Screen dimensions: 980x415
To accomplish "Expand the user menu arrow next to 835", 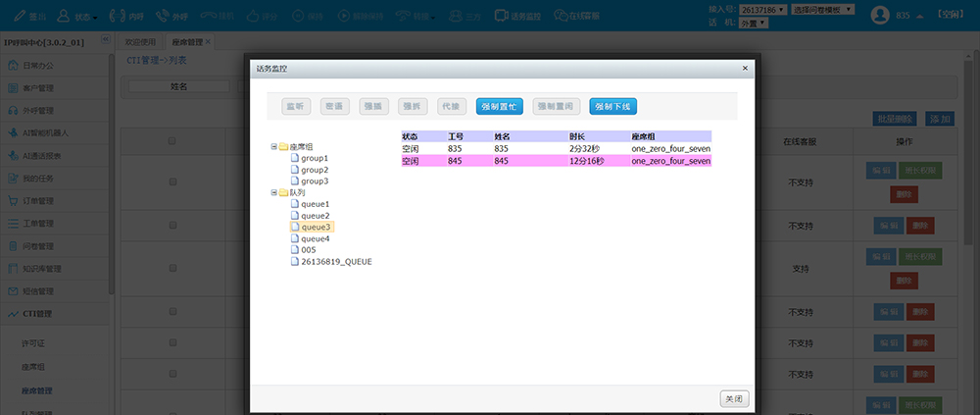I will coord(920,17).
